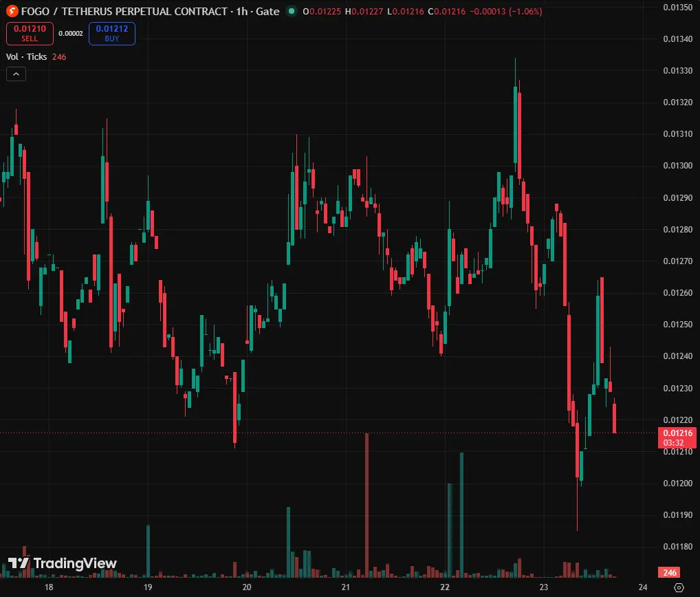
Task: Click the 0.01280 price axis label
Action: pos(678,230)
